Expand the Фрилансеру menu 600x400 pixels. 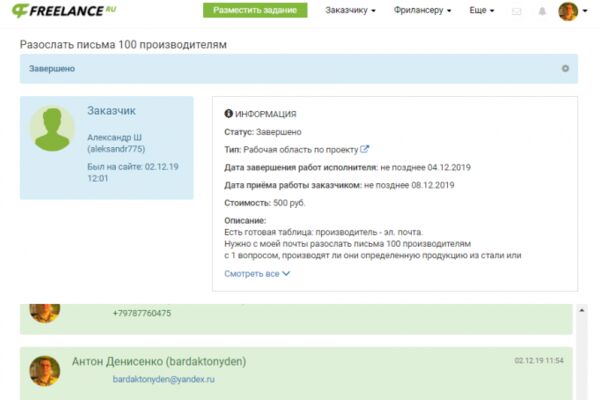tap(422, 10)
